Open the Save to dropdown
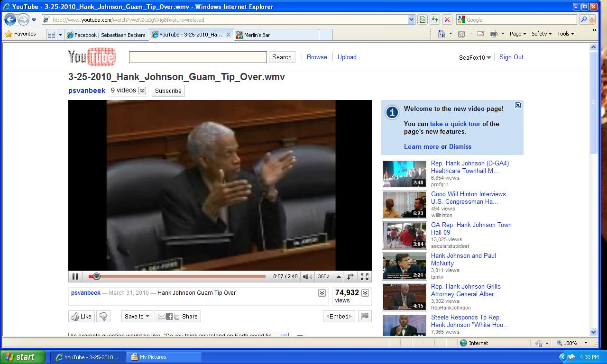607x364 pixels. click(137, 316)
